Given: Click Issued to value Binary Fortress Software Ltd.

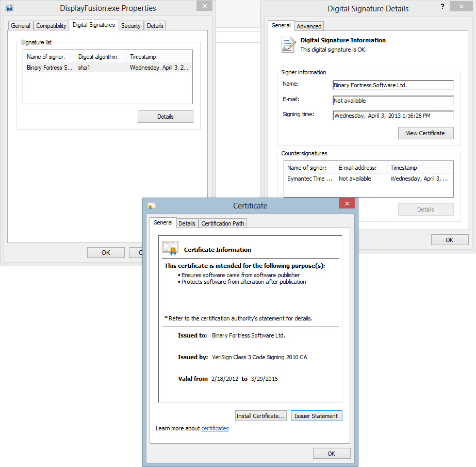Looking at the screenshot, I should (249, 335).
